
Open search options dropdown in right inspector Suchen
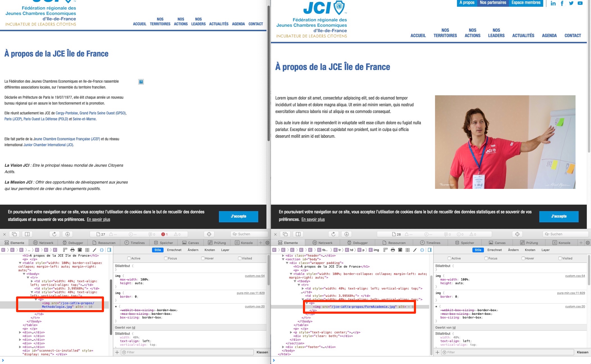(547, 234)
